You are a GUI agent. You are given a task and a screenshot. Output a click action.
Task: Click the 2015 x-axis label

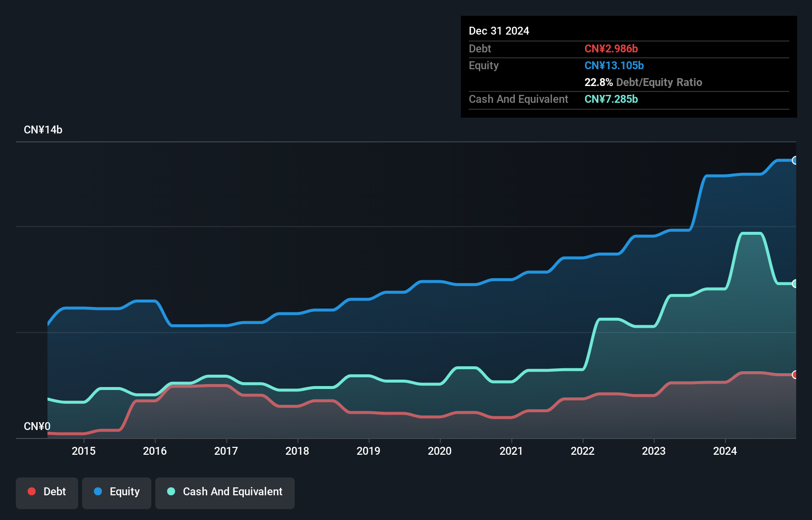84,451
